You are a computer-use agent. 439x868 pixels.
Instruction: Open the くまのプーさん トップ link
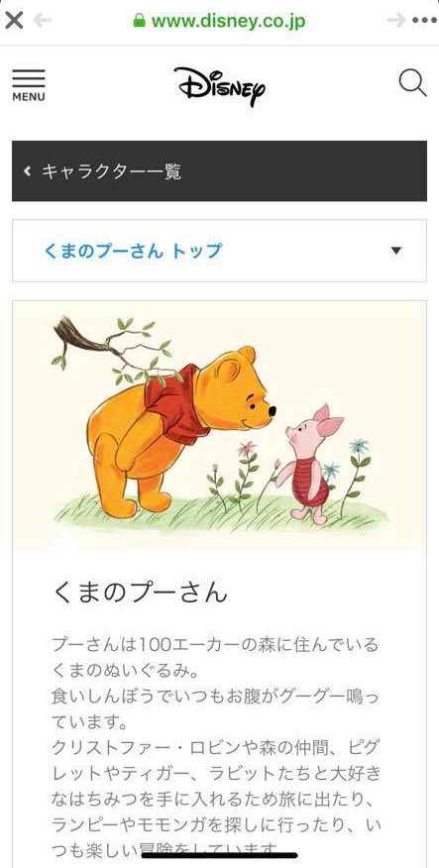pos(133,251)
